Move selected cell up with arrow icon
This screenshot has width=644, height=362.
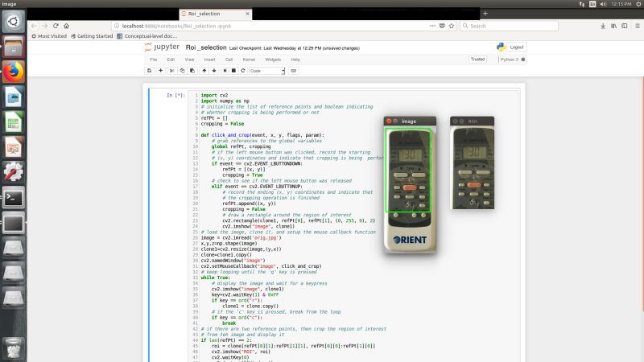click(x=204, y=71)
